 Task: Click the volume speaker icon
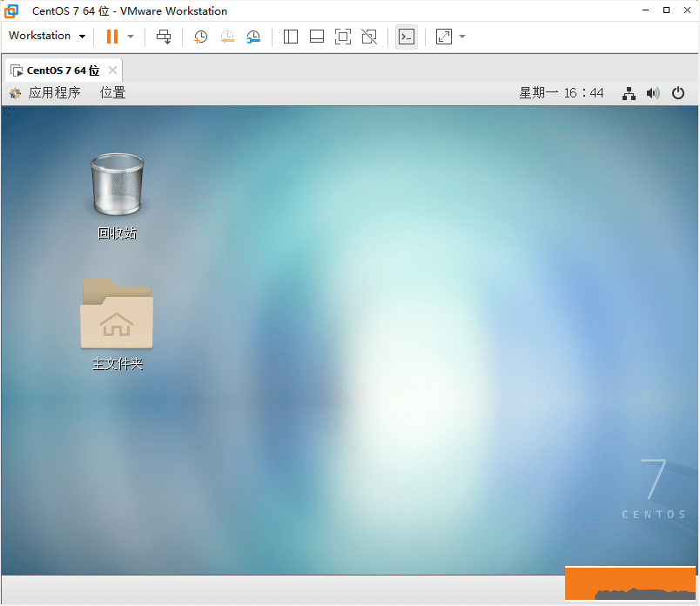click(x=653, y=93)
